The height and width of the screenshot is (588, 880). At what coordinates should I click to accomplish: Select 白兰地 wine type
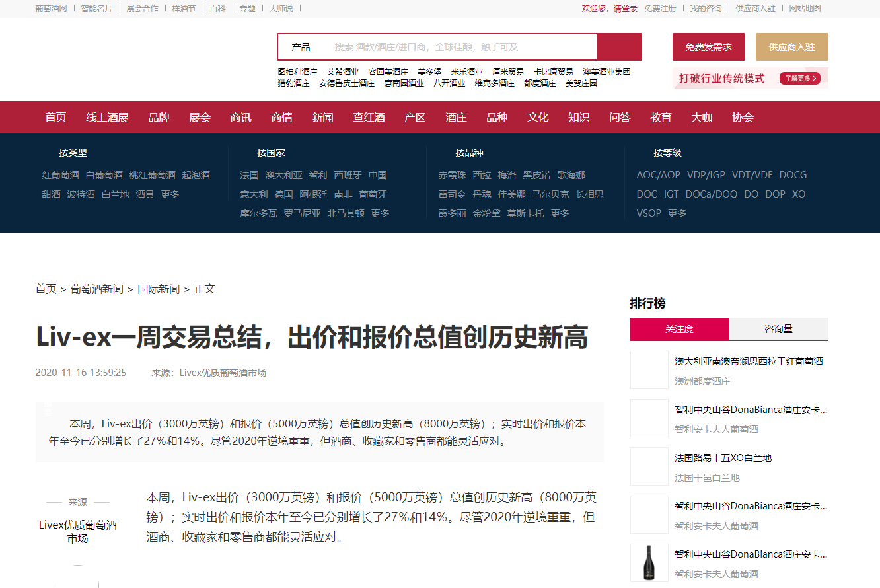[115, 194]
